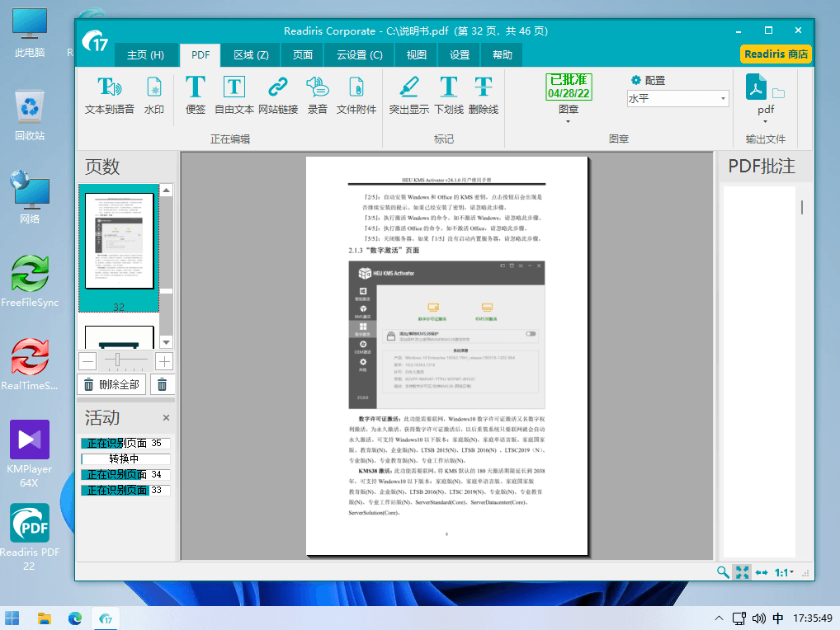Click 删除全部 to delete all pages

point(112,384)
